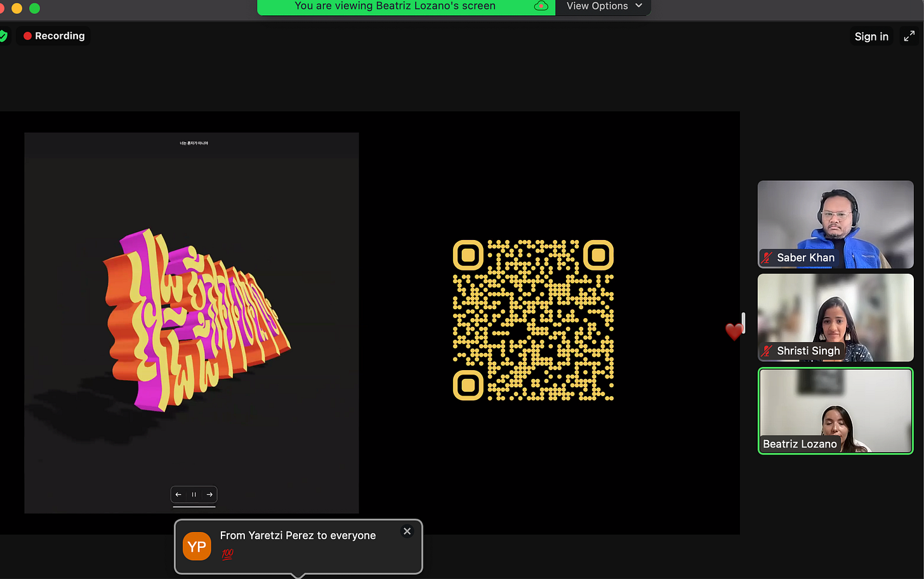Select Shristi Singh's video thumbnail
924x579 pixels.
835,317
